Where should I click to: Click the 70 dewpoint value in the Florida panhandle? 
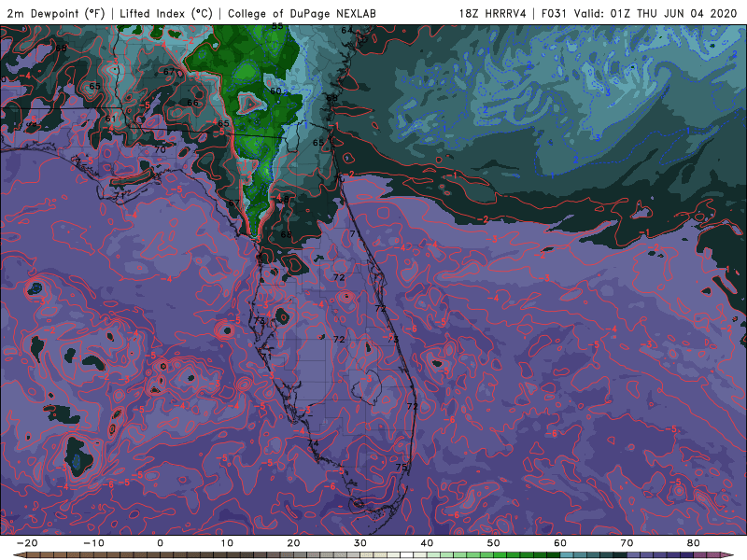[x=160, y=149]
